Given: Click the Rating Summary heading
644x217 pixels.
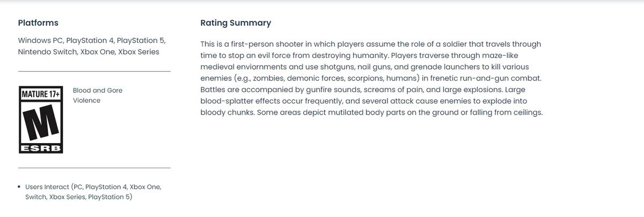Looking at the screenshot, I should click(236, 23).
